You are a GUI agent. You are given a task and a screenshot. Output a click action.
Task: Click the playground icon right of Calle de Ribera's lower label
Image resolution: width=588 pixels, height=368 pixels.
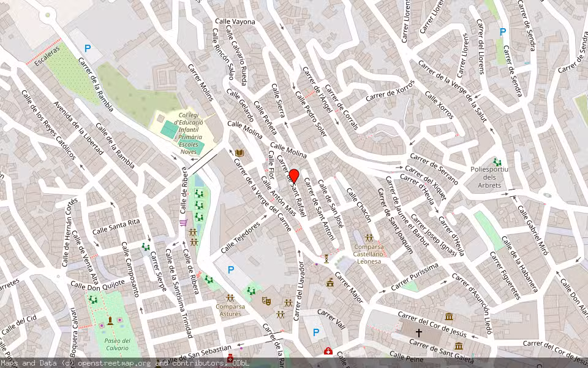point(208,280)
